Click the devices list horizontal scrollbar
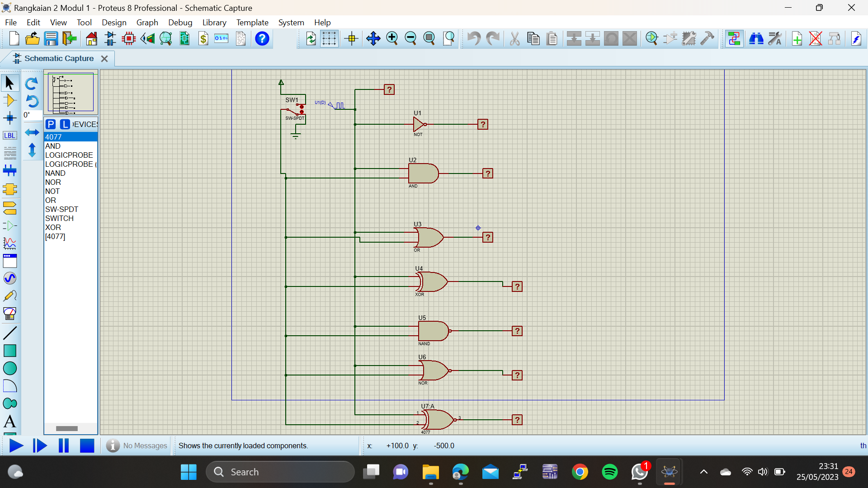 click(67, 428)
